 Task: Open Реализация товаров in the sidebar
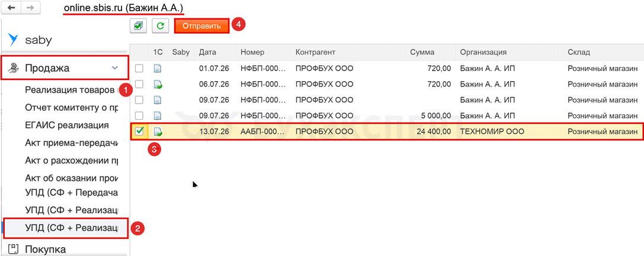(72, 90)
